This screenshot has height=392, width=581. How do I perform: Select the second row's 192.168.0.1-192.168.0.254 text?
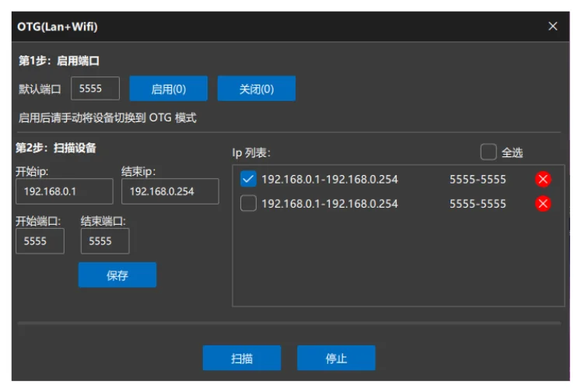point(330,204)
